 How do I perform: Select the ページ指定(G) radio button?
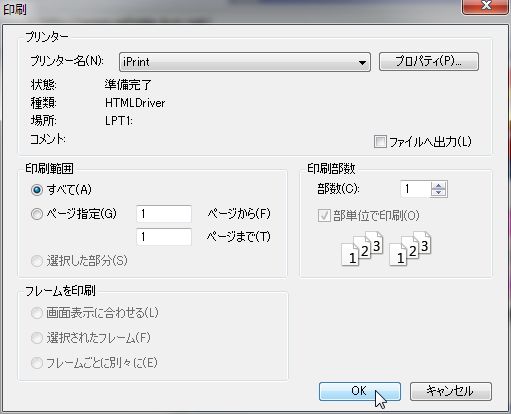click(x=37, y=214)
